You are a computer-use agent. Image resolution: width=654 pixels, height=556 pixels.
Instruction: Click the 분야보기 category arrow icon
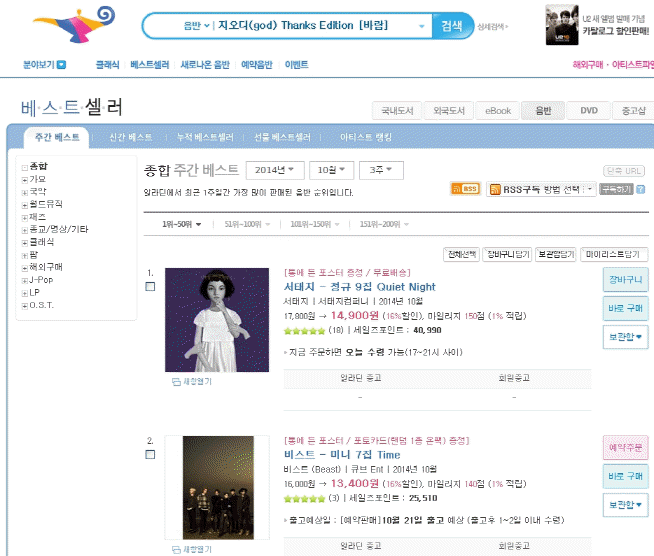[61, 65]
